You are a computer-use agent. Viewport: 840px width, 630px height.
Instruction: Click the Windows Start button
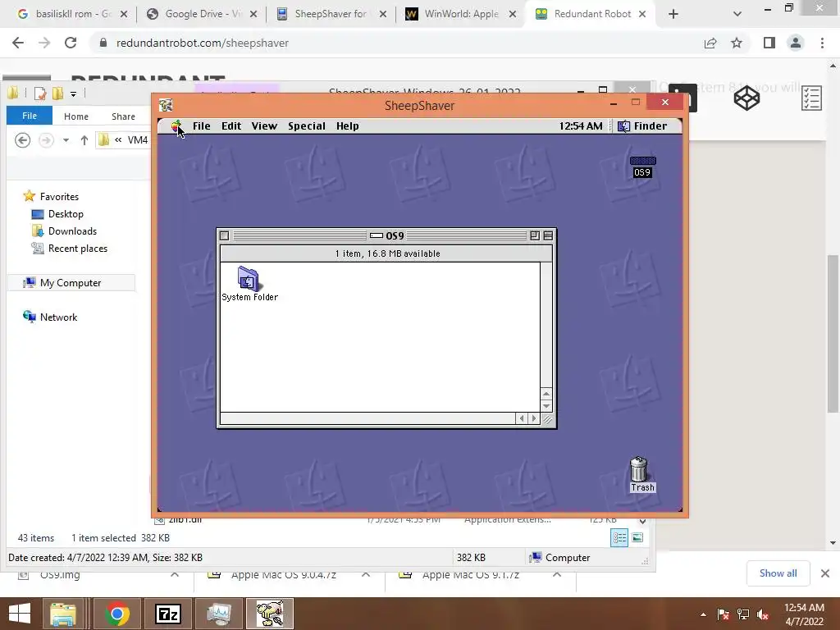point(20,614)
